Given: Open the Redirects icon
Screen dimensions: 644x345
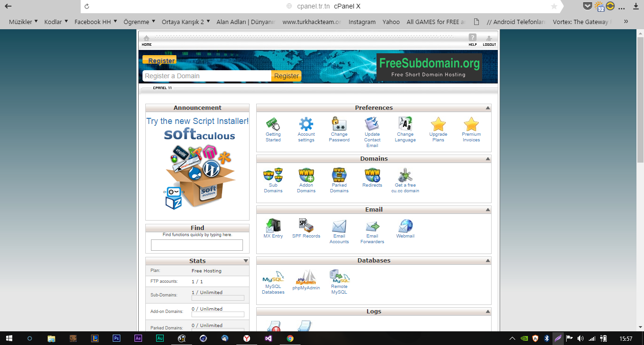Looking at the screenshot, I should (x=372, y=175).
